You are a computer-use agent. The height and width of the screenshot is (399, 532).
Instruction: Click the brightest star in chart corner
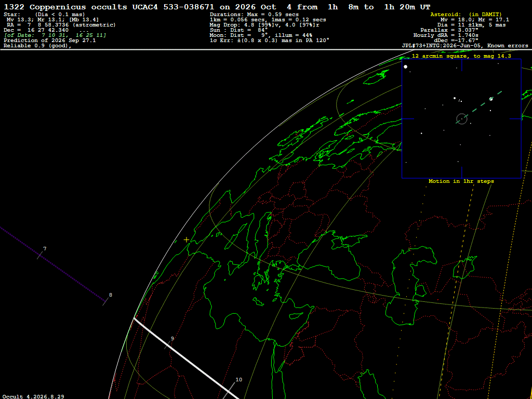tap(405, 67)
